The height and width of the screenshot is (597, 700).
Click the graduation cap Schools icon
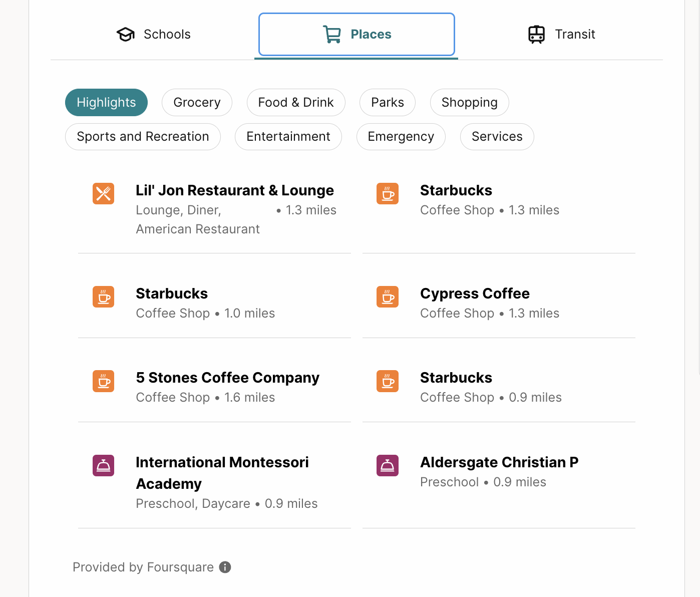point(126,34)
